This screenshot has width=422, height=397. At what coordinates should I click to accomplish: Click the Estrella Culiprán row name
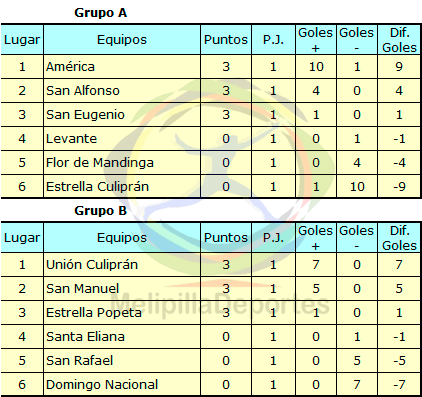coord(97,187)
